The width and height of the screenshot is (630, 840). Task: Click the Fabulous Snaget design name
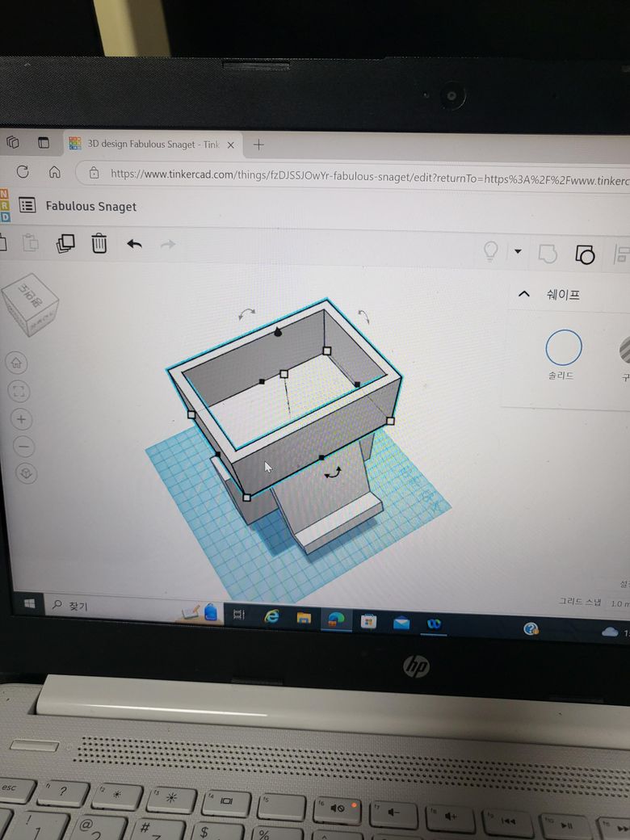coord(91,207)
